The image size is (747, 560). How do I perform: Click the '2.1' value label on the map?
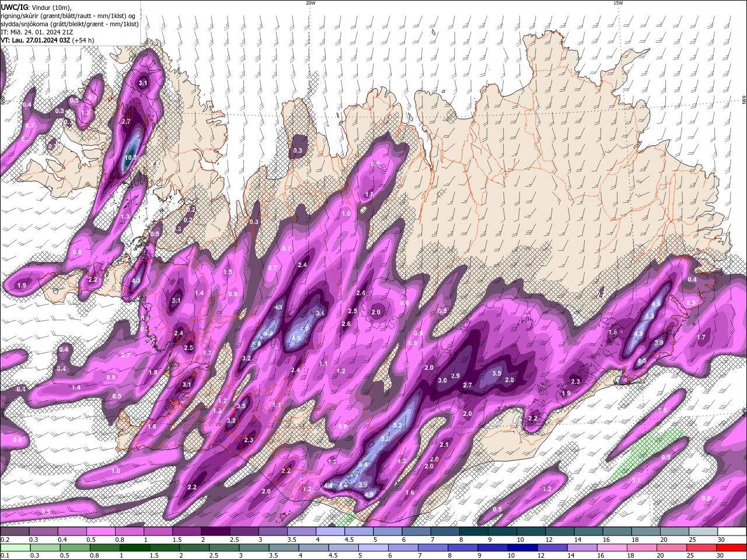tap(444, 445)
